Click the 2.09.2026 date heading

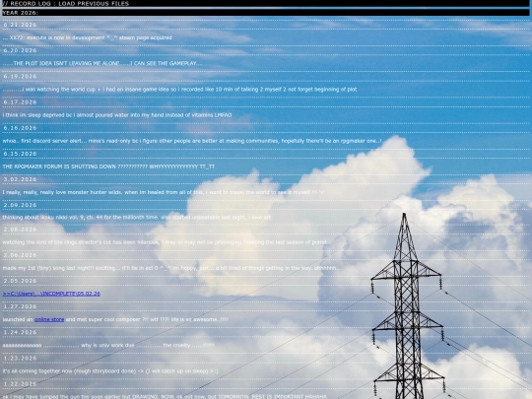[20, 205]
